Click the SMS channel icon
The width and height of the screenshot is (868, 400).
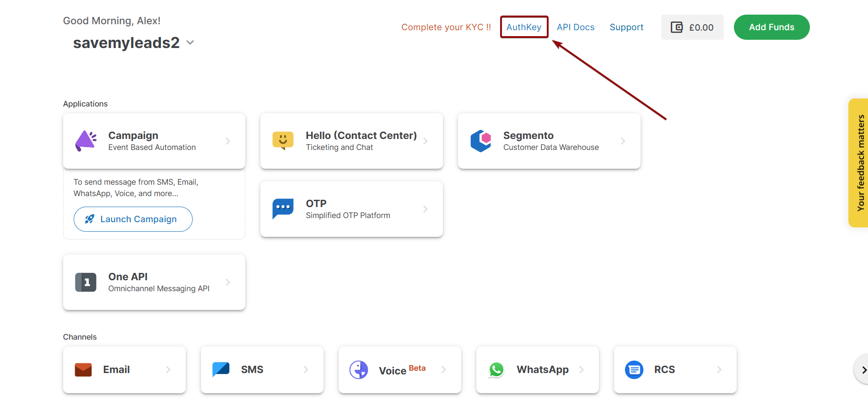tap(221, 369)
